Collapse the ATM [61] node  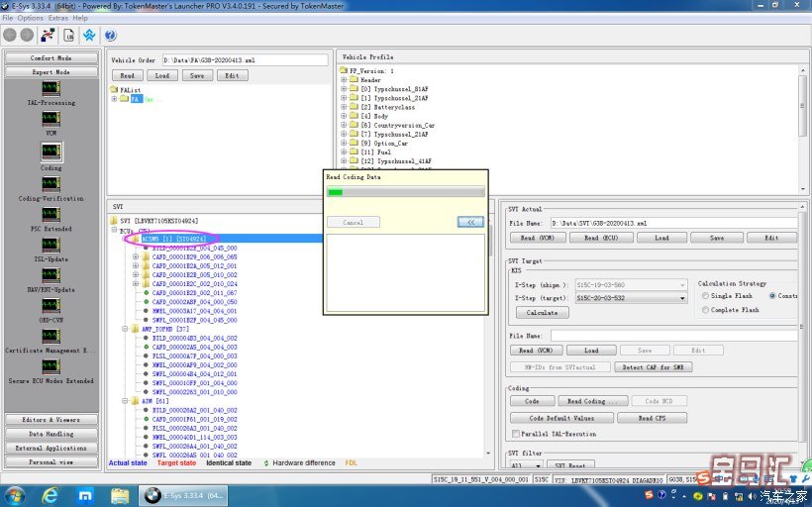125,401
